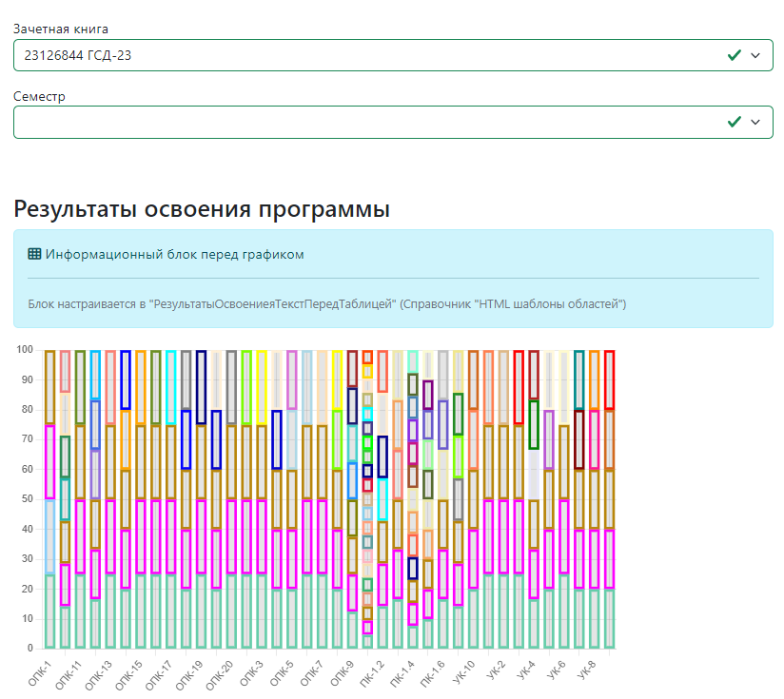Click the Семестр field label
The image size is (784, 699).
point(40,96)
